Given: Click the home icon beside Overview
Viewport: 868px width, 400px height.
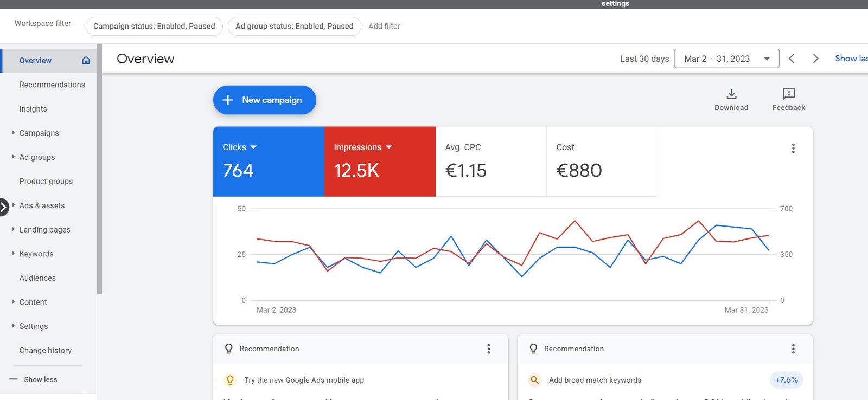Looking at the screenshot, I should 86,60.
